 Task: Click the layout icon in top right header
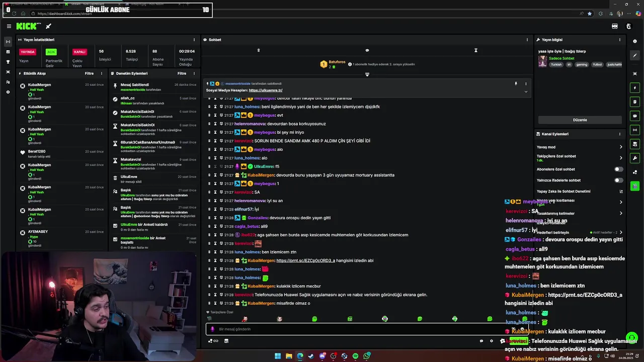tap(615, 26)
